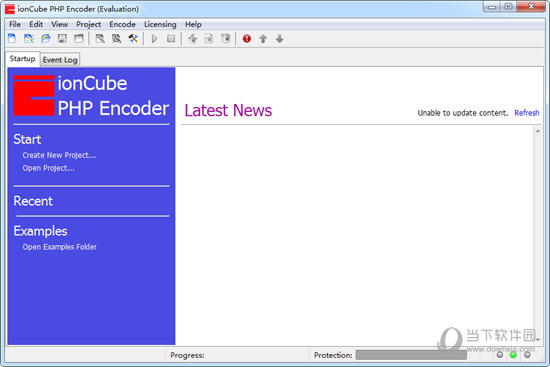Jump to next item with down arrow

pos(280,39)
